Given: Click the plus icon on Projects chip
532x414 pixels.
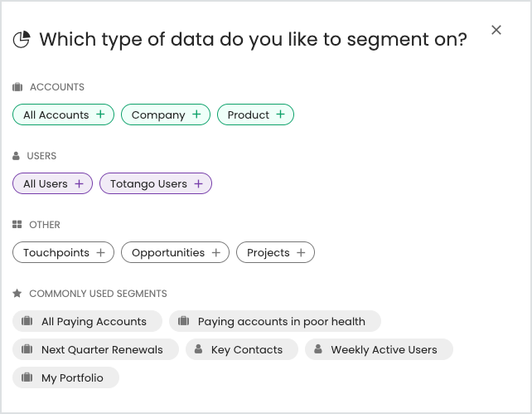Looking at the screenshot, I should click(302, 252).
